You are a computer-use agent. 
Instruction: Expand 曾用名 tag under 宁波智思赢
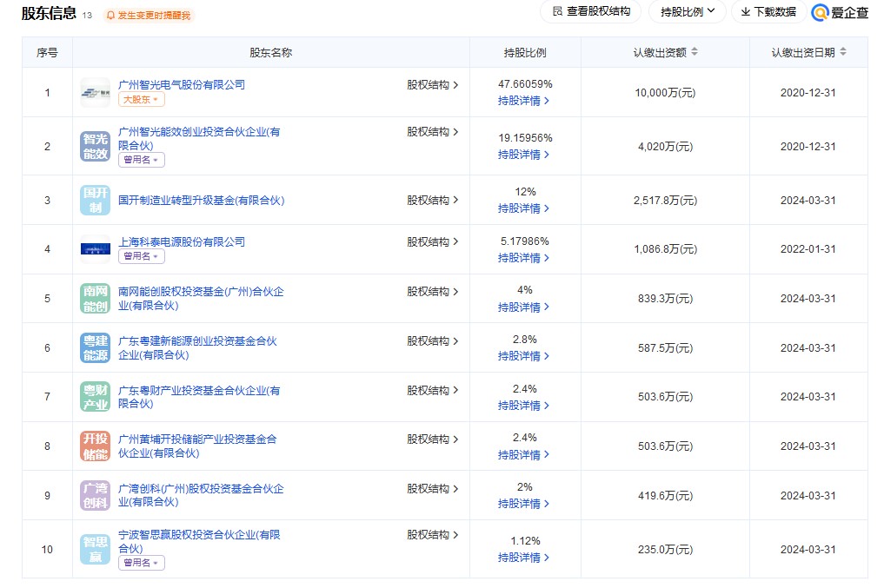point(141,563)
